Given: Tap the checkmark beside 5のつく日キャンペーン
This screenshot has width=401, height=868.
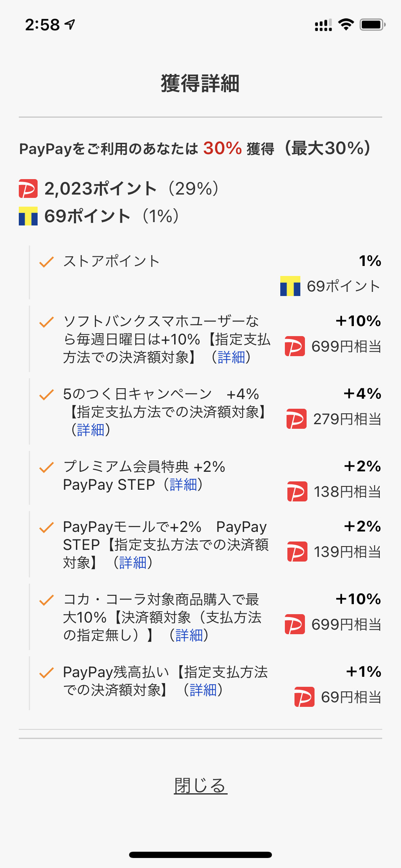Looking at the screenshot, I should [x=46, y=395].
